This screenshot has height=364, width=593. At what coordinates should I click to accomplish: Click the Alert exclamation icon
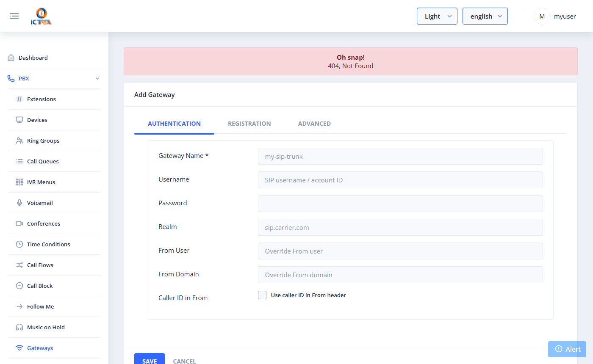[x=559, y=349]
